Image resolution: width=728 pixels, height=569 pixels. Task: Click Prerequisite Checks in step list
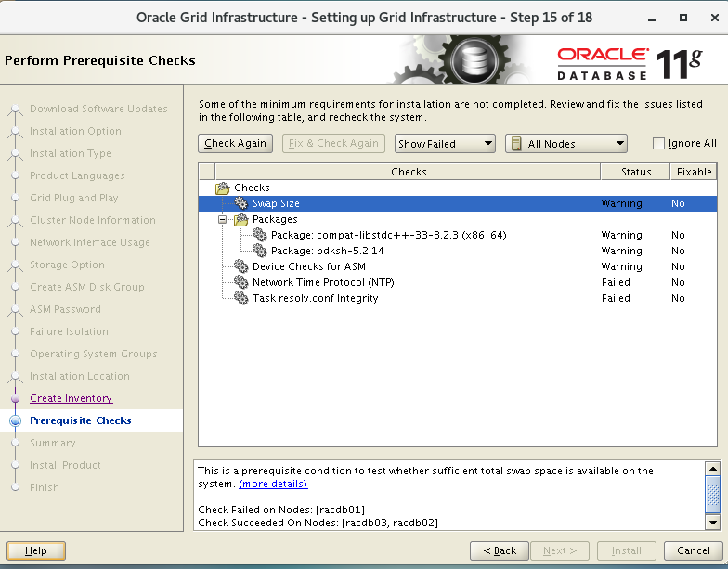coord(80,420)
